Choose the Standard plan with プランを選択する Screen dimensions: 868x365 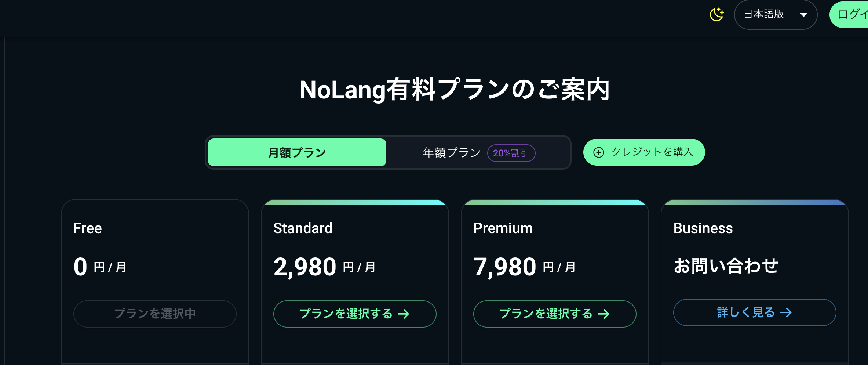346,314
